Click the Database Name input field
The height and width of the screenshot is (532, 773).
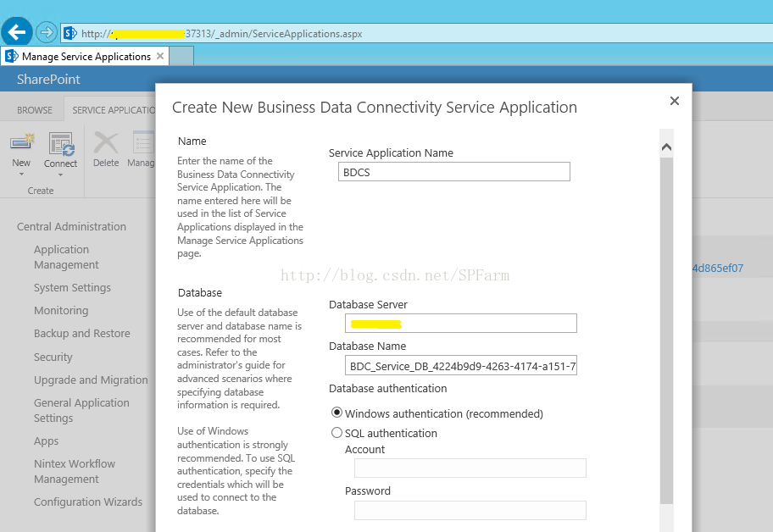(461, 365)
